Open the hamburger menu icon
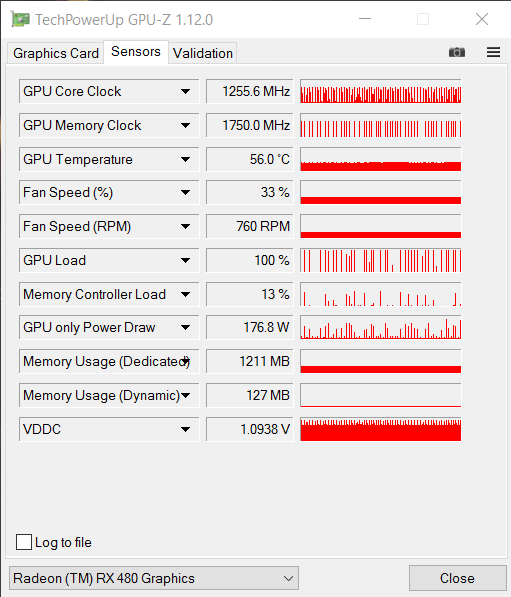The image size is (511, 597). [x=493, y=52]
